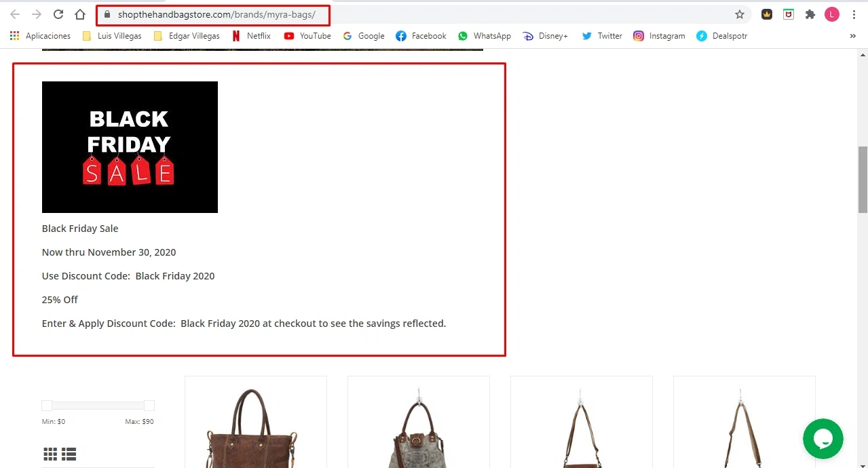Open the Disney+ bookmark

(x=545, y=36)
